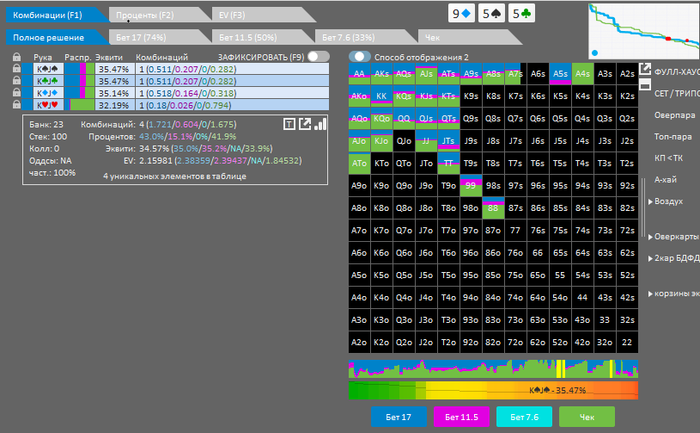The height and width of the screenshot is (433, 700).
Task: Click the blue Бет 17 button
Action: pyautogui.click(x=399, y=417)
